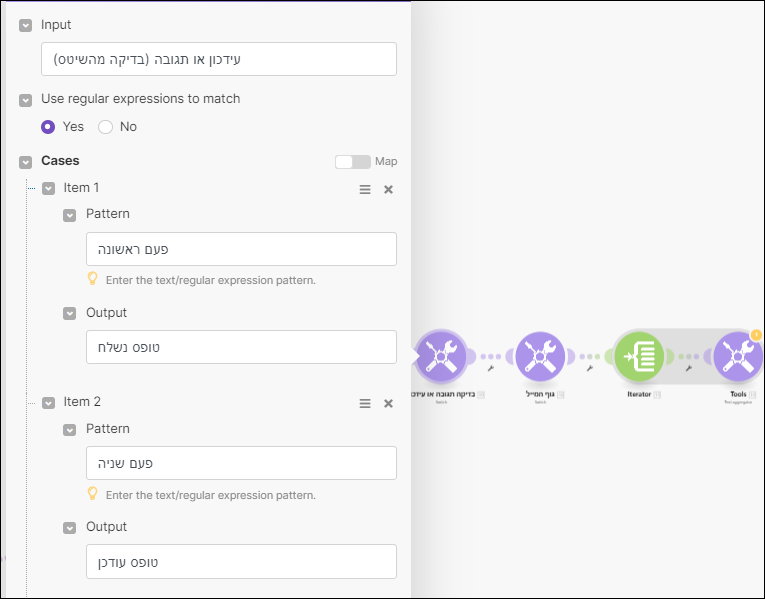Select the No radio button

tap(105, 127)
